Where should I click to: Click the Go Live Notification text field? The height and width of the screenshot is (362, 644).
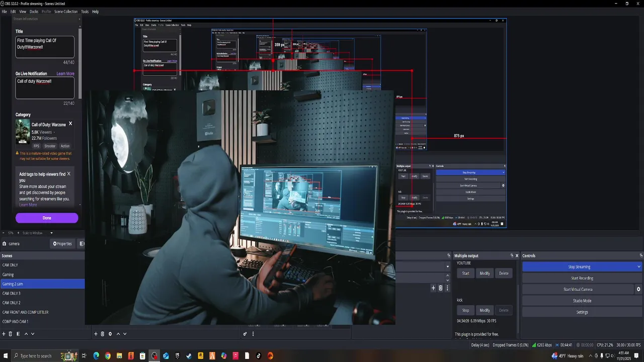tap(45, 88)
